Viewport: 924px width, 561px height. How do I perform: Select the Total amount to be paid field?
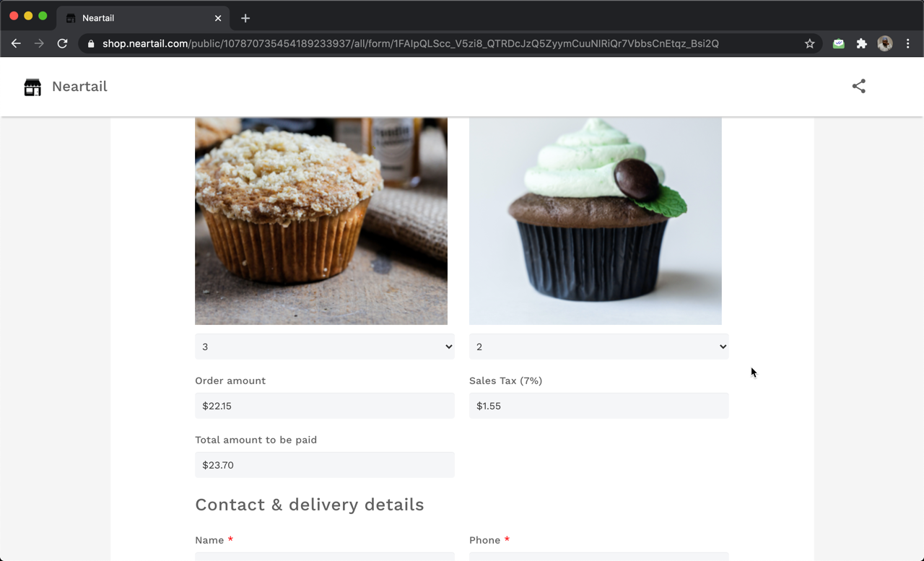coord(324,464)
